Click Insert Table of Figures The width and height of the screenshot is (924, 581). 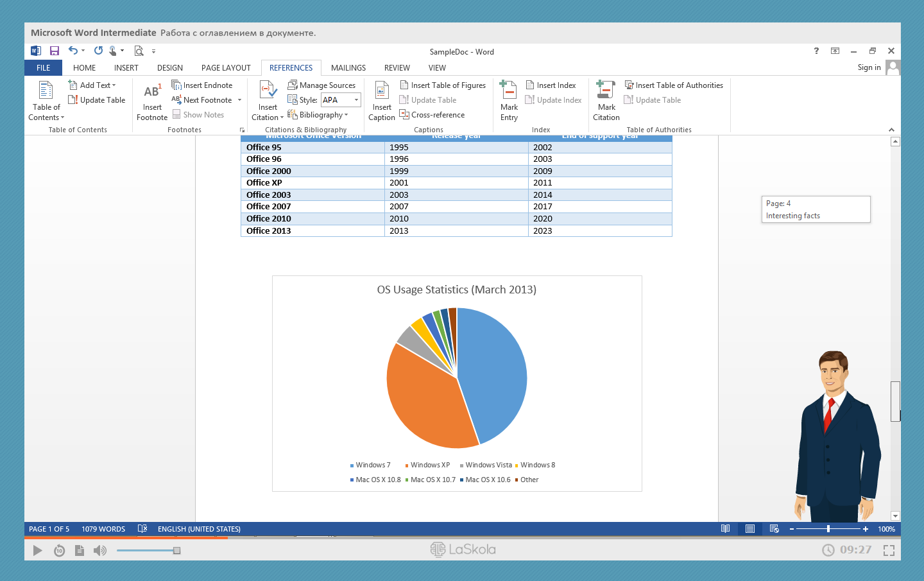(443, 85)
